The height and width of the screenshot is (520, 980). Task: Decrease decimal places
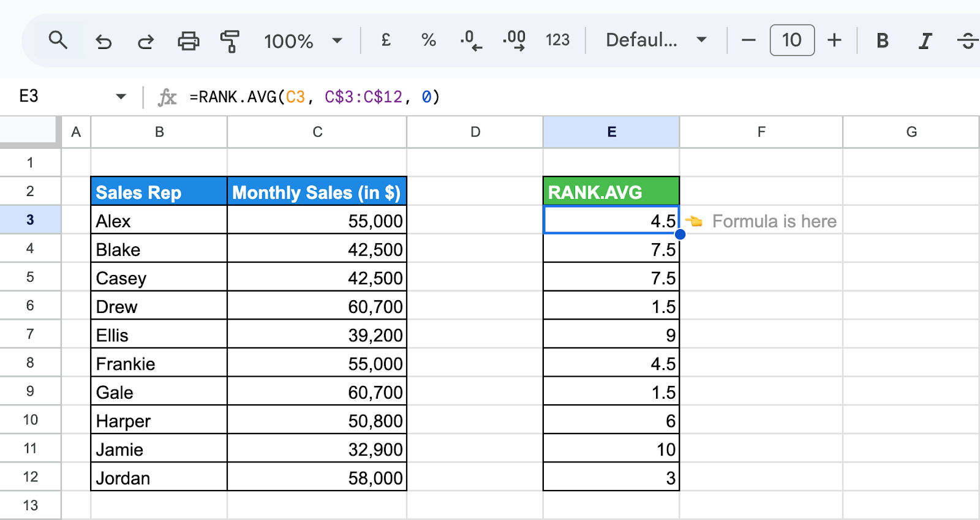(471, 40)
